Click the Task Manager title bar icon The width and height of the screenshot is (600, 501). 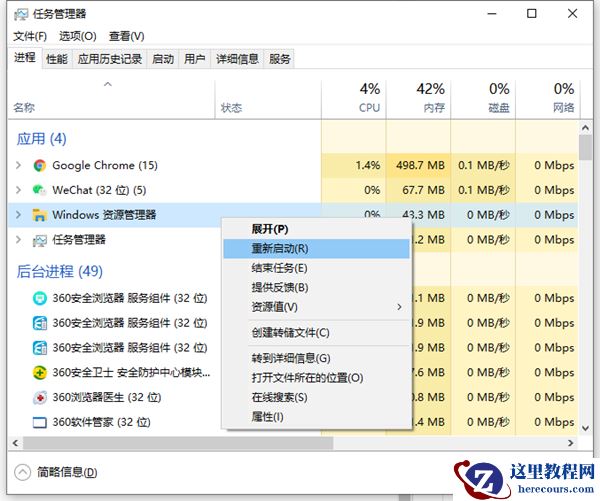[x=21, y=14]
